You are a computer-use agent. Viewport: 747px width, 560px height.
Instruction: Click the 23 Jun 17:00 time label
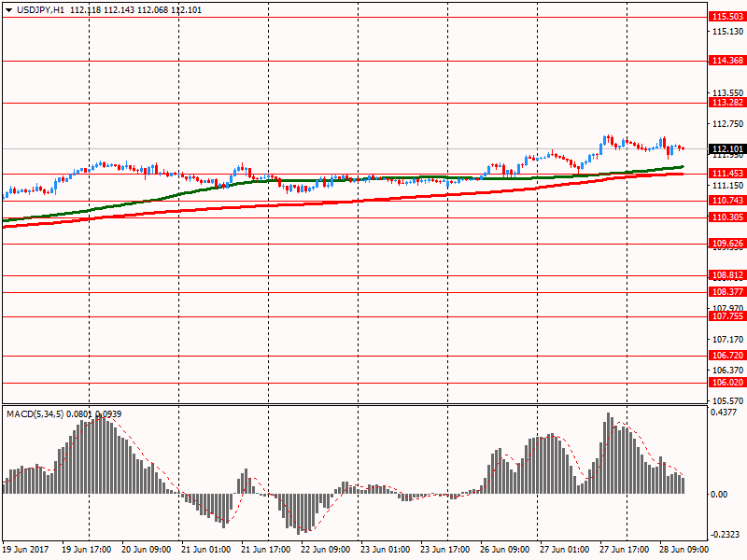(x=445, y=550)
